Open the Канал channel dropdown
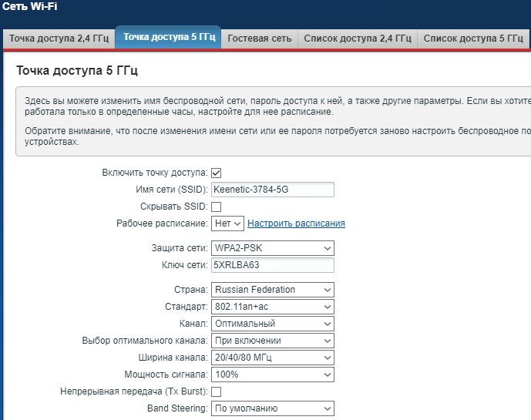This screenshot has width=531, height=420. point(272,324)
